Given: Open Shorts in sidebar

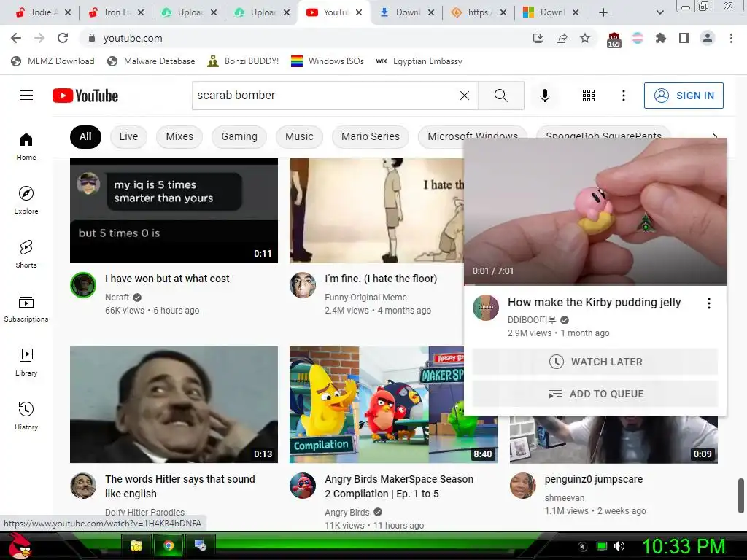Looking at the screenshot, I should click(26, 254).
